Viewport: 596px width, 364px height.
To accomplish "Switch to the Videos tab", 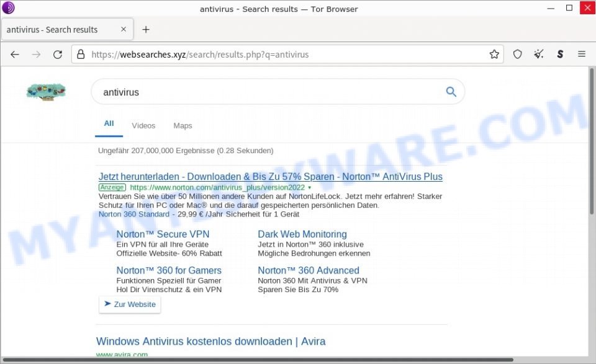I will [x=143, y=126].
